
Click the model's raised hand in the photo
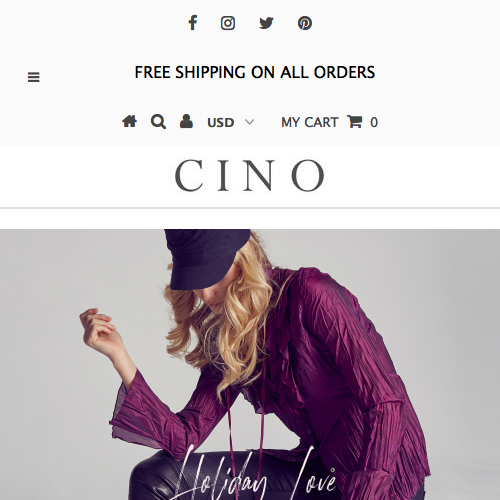[x=98, y=330]
